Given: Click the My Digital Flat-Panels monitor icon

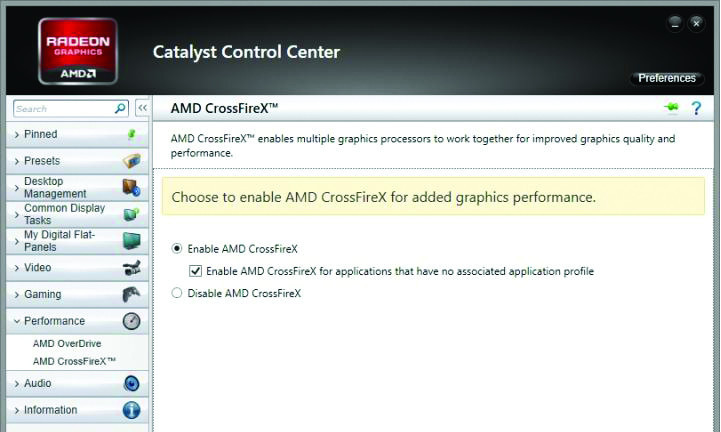Looking at the screenshot, I should [131, 241].
